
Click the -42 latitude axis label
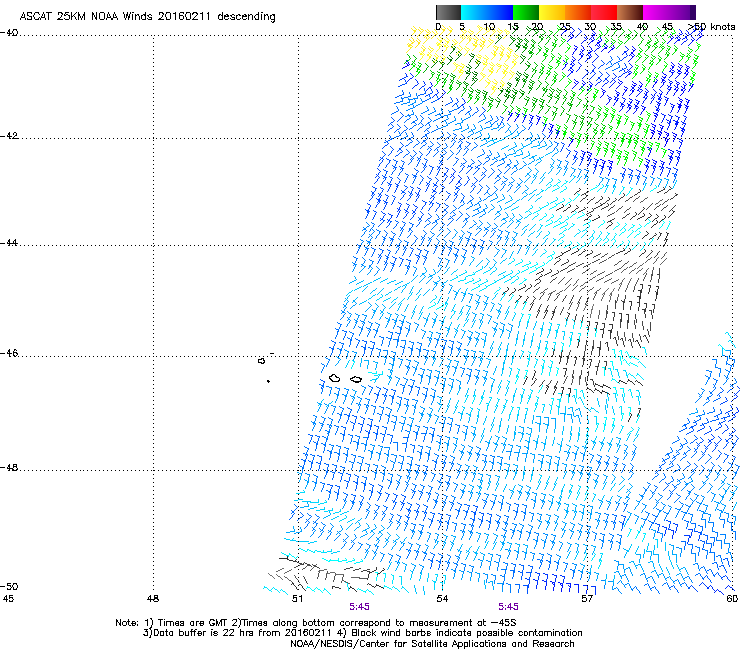click(9, 135)
